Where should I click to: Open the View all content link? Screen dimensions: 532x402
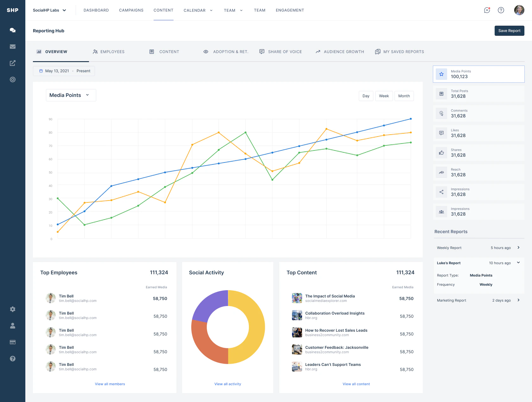356,384
